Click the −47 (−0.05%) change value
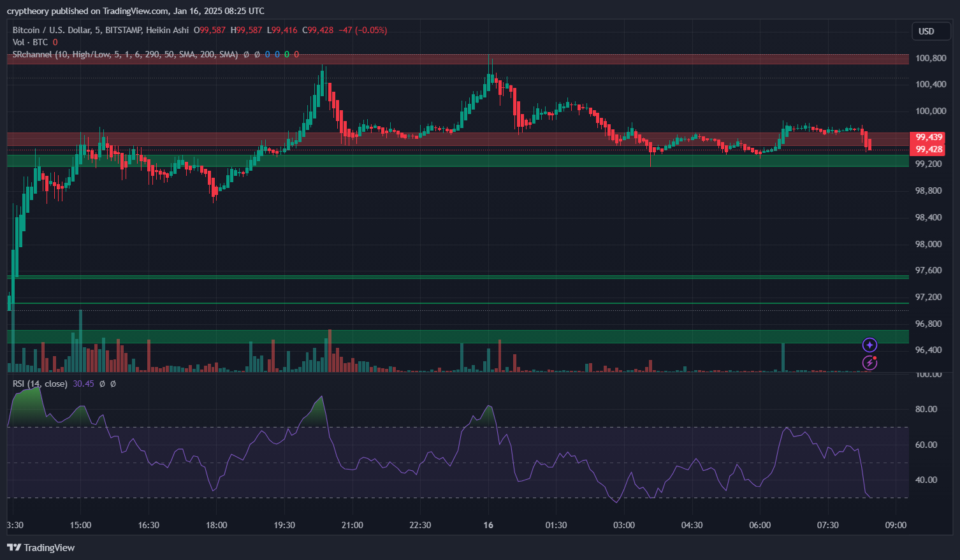This screenshot has width=960, height=560. pyautogui.click(x=363, y=30)
